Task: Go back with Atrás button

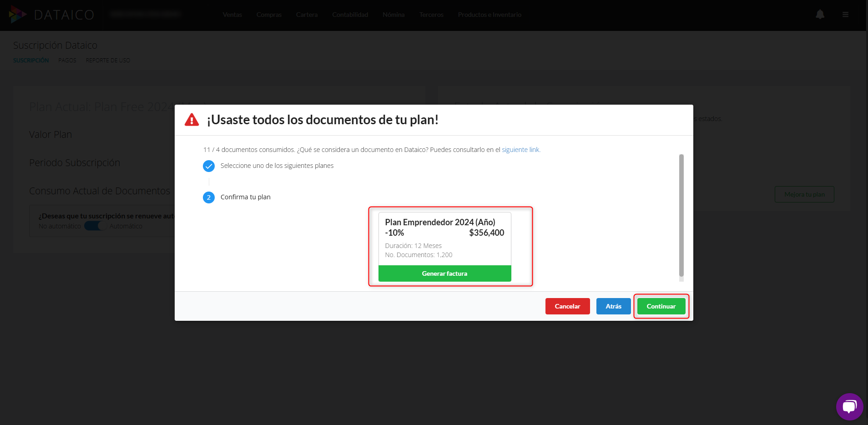Action: tap(614, 306)
